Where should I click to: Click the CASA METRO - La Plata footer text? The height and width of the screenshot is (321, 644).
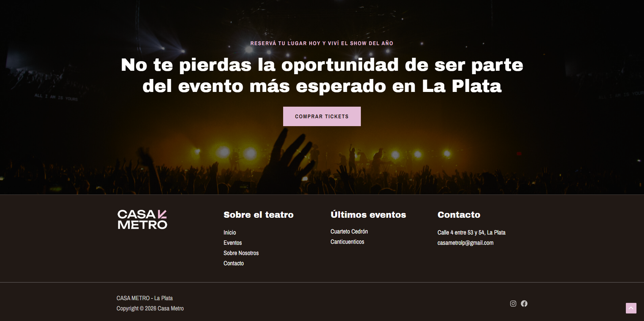(x=144, y=298)
